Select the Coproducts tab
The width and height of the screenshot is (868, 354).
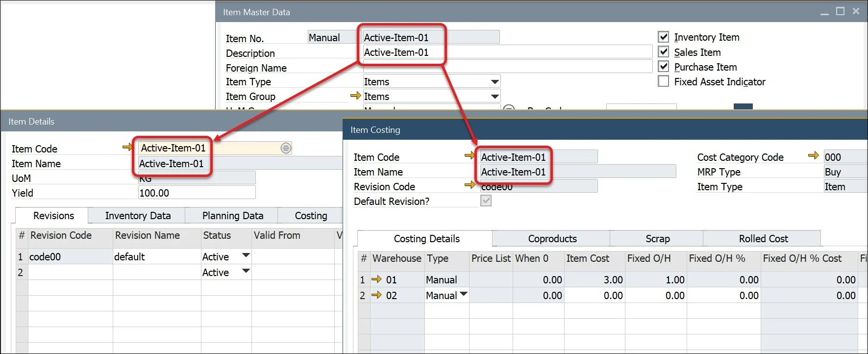click(552, 239)
